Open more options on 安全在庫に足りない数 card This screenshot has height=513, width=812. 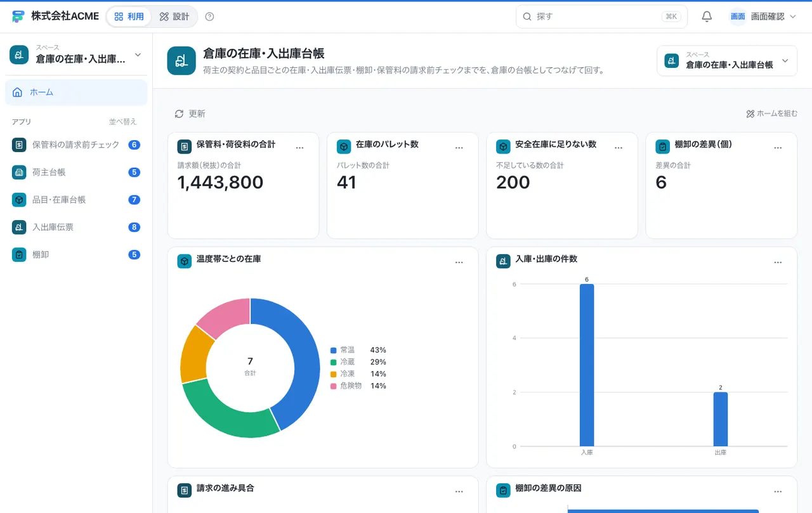click(619, 147)
